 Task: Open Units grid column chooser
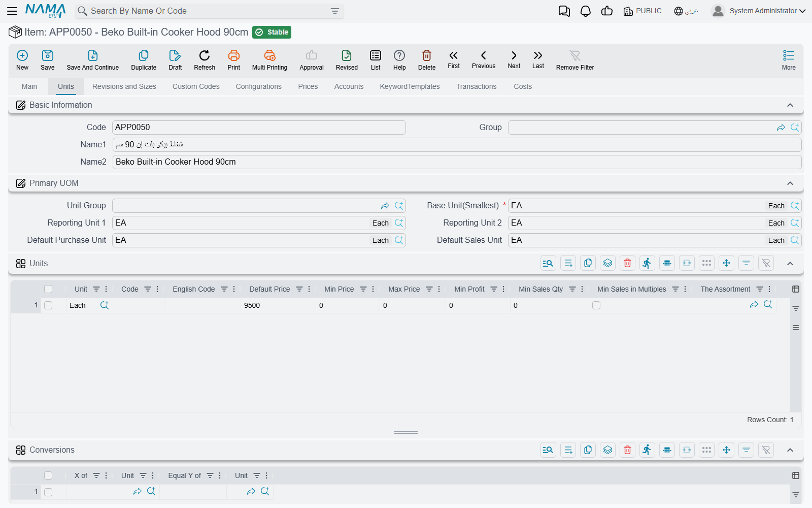click(x=796, y=289)
